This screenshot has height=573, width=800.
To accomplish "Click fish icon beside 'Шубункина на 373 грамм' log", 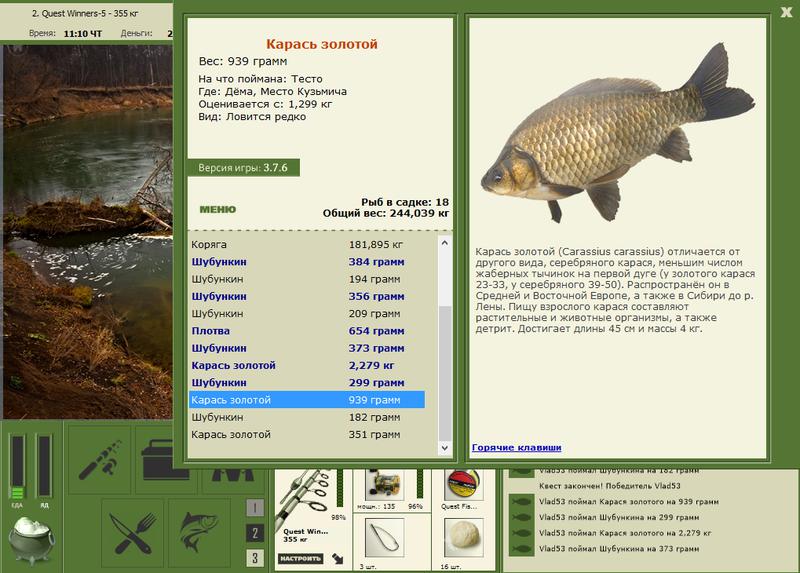I will [521, 549].
